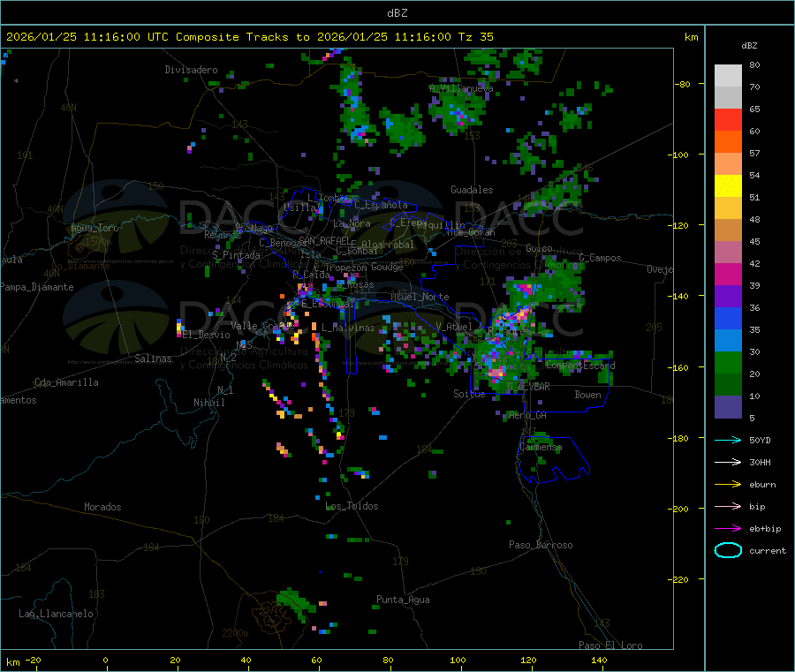The image size is (795, 672).
Task: Select the magenta 39-42 dBZ color swatch
Action: pyautogui.click(x=728, y=274)
